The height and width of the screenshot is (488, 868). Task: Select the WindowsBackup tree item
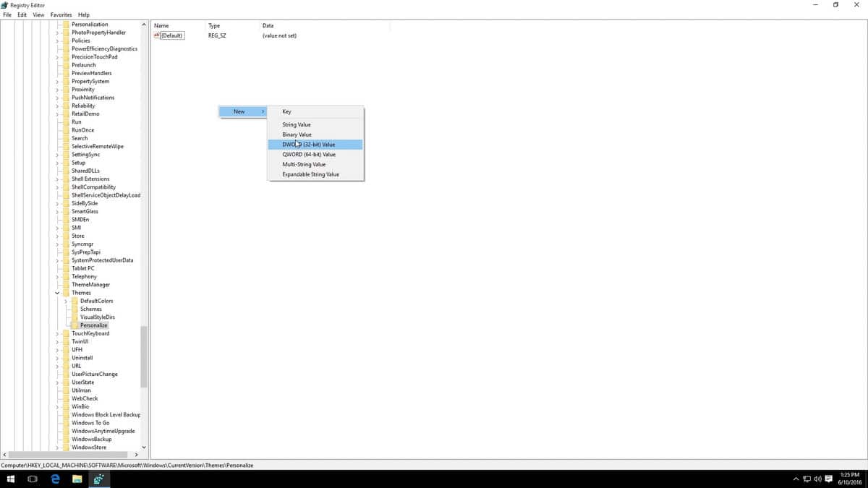tap(91, 439)
